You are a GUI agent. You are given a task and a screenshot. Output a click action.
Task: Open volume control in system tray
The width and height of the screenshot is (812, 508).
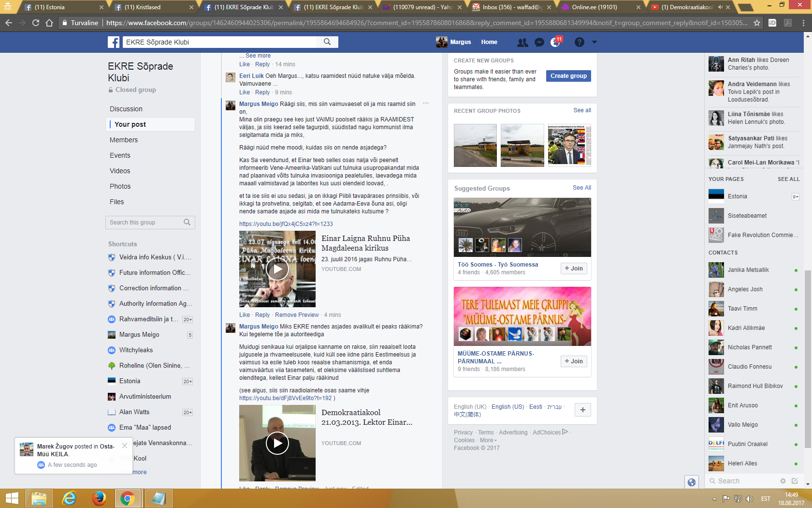coord(750,499)
